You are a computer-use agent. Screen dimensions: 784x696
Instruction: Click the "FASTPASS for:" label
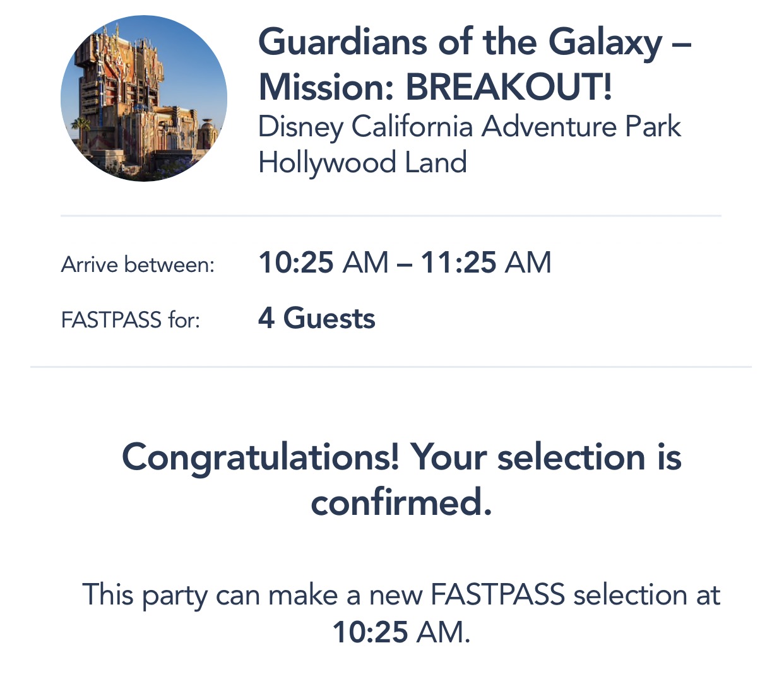pyautogui.click(x=131, y=321)
